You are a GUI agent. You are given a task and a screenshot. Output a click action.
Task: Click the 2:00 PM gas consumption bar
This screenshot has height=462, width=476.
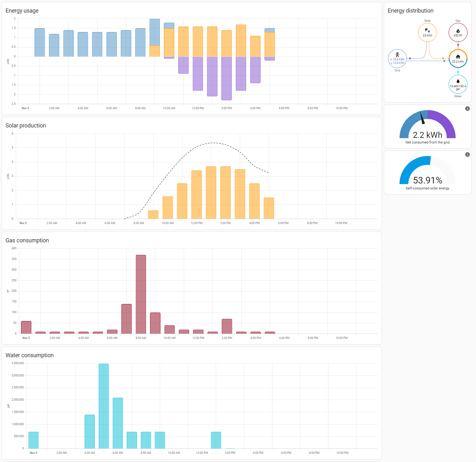coord(227,326)
